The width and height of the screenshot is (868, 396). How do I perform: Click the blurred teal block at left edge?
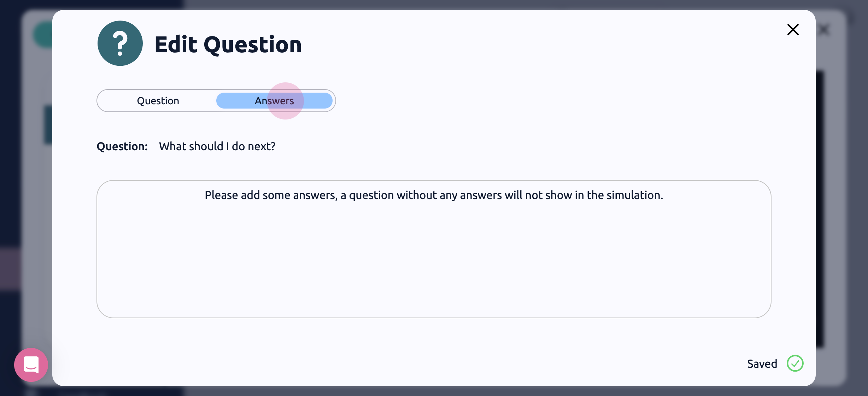coord(48,124)
